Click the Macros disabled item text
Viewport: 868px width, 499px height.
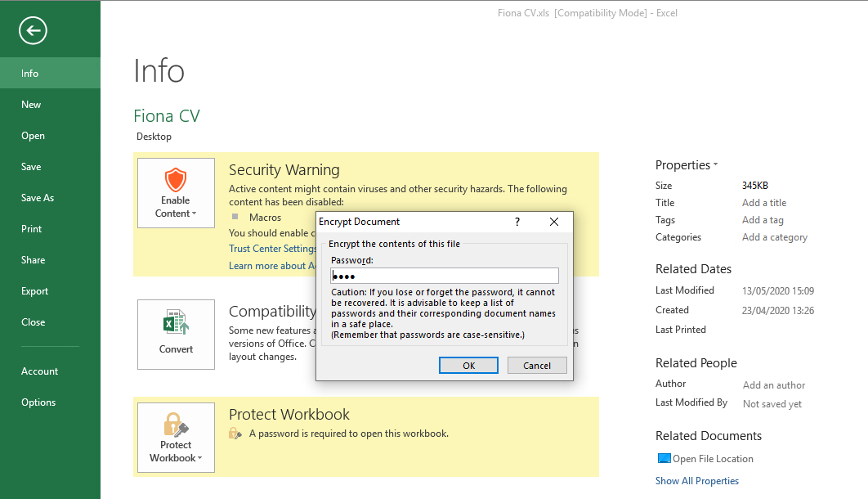point(265,218)
